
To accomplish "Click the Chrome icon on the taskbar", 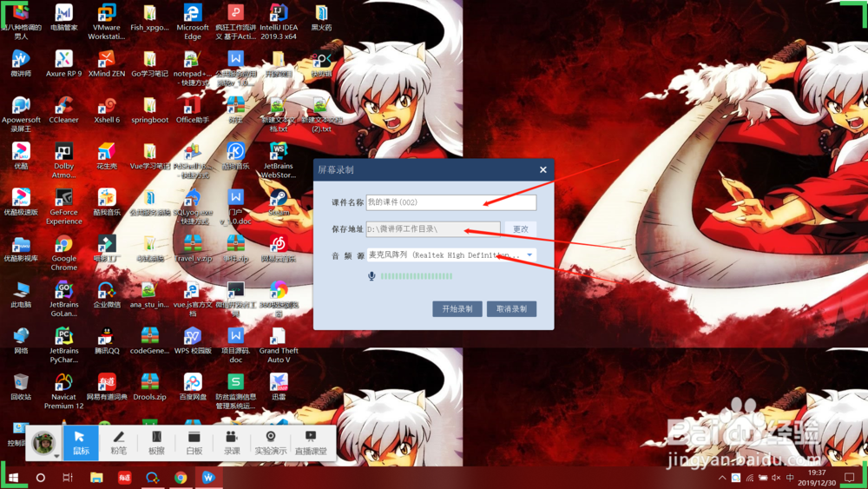I will point(181,478).
